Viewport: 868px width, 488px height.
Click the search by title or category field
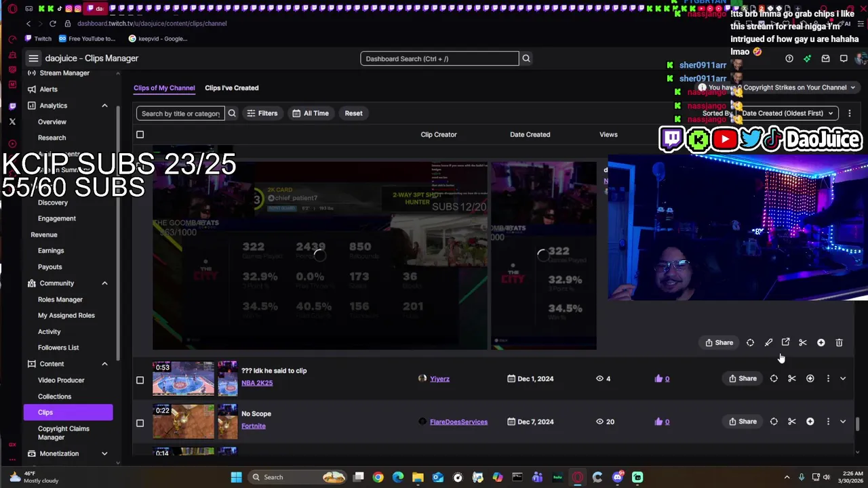pos(180,113)
